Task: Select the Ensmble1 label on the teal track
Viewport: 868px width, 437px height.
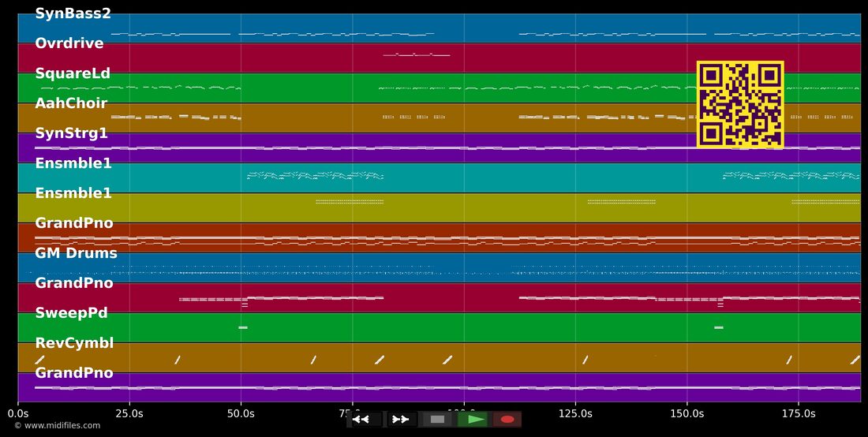Action: [73, 163]
